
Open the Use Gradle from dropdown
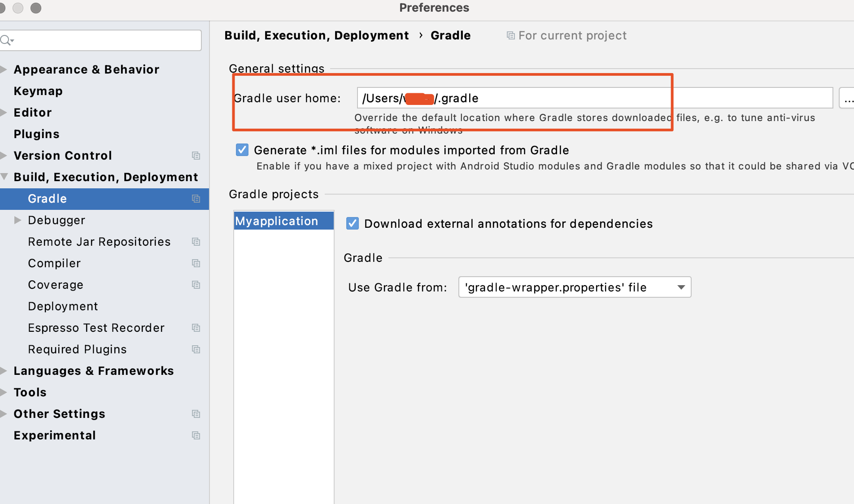click(681, 287)
